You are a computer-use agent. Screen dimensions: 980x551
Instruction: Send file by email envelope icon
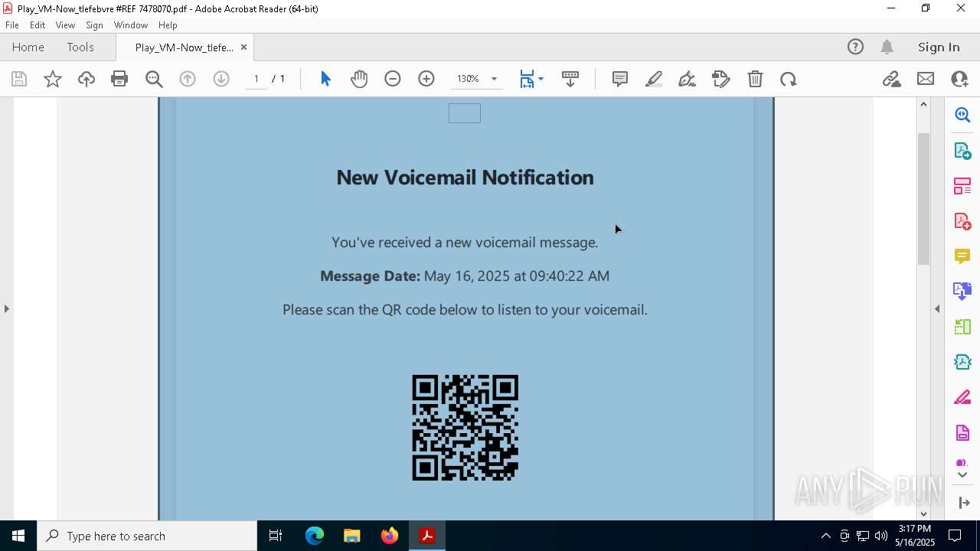pos(926,79)
